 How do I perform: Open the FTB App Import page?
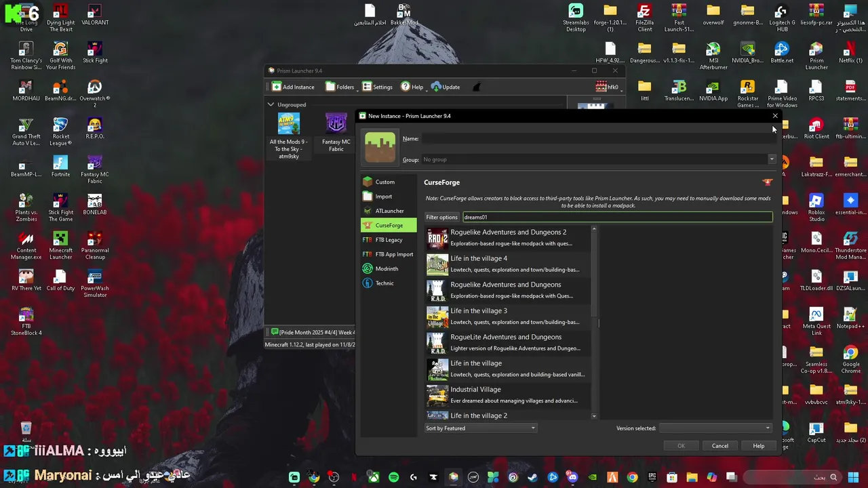388,254
